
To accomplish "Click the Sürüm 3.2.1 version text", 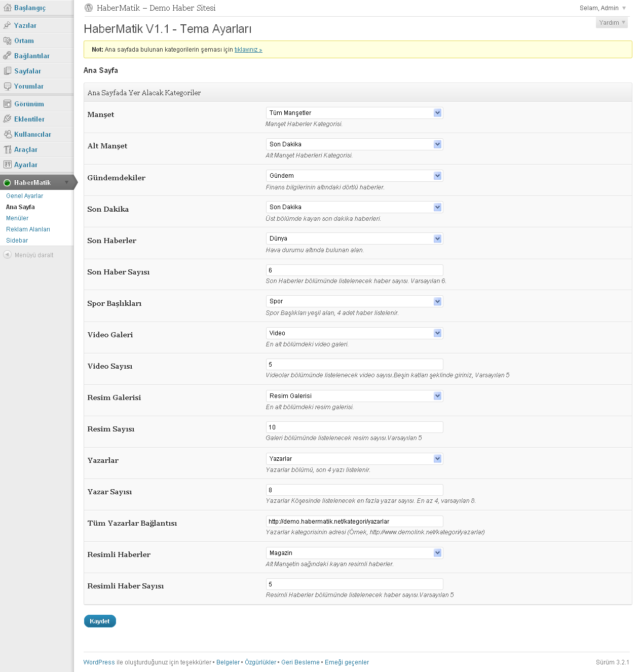I will 612,662.
